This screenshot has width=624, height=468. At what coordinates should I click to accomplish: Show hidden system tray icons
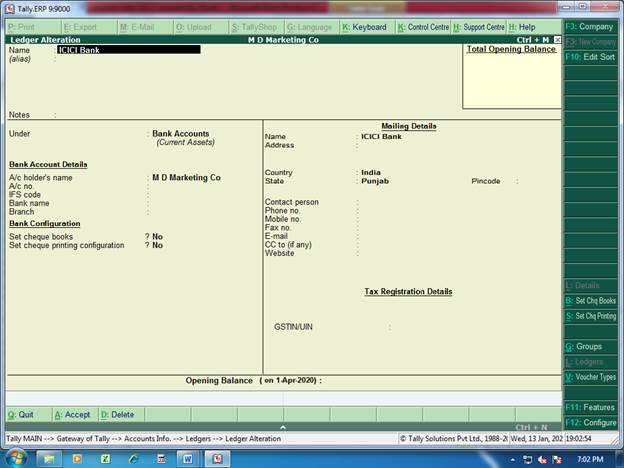pos(513,460)
